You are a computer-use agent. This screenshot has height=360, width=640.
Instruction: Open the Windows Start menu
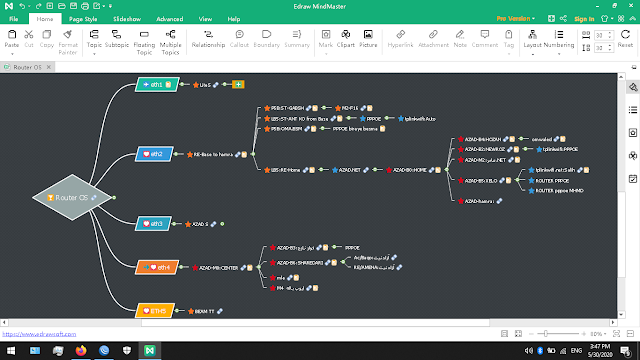[x=11, y=351]
